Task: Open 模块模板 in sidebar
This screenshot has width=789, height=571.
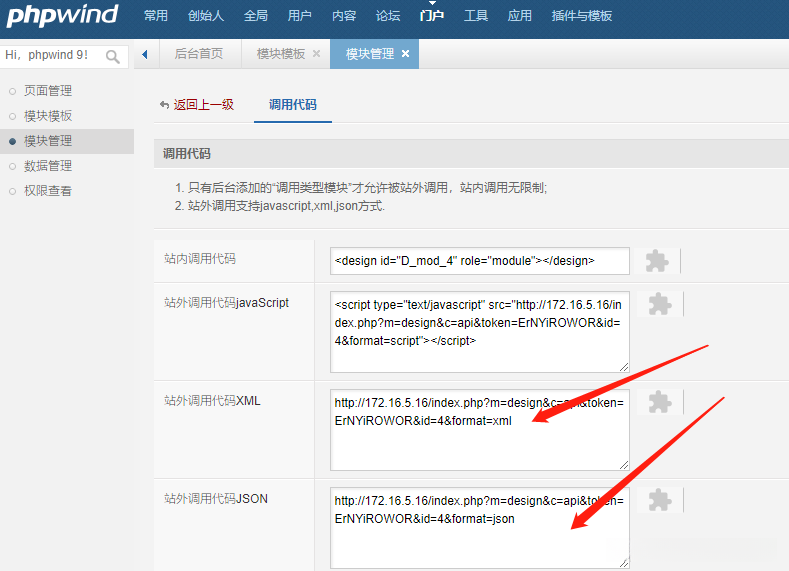Action: (x=48, y=116)
